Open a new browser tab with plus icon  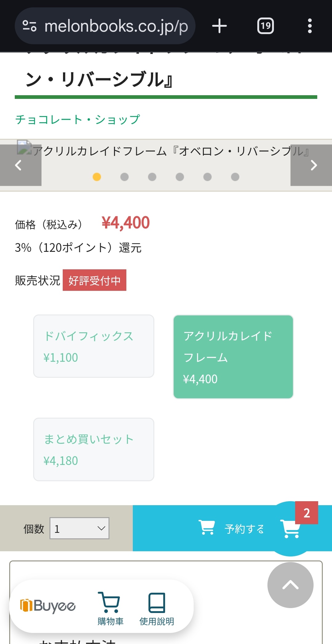click(219, 26)
